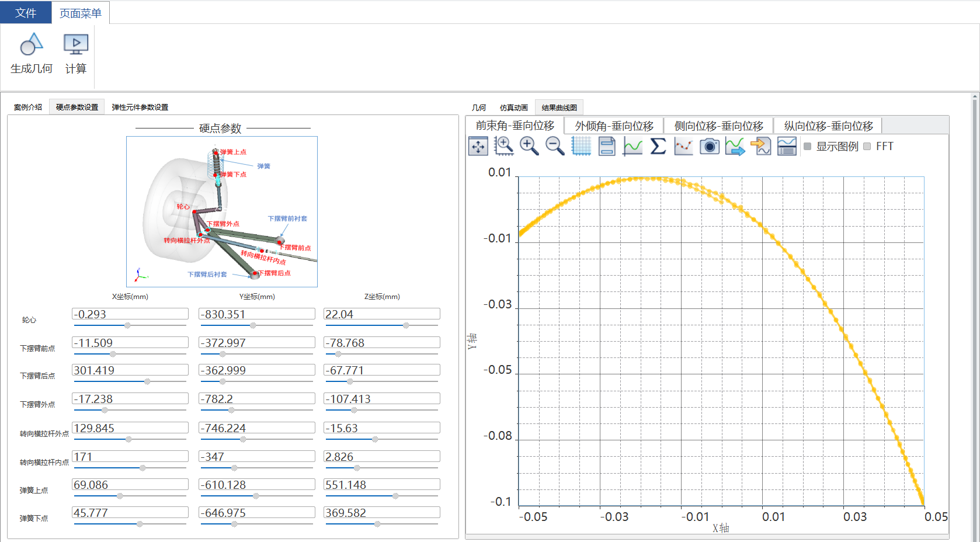Open the 前束角-垂向位移 curve tab
Screen dimensions: 980x542
(515, 126)
